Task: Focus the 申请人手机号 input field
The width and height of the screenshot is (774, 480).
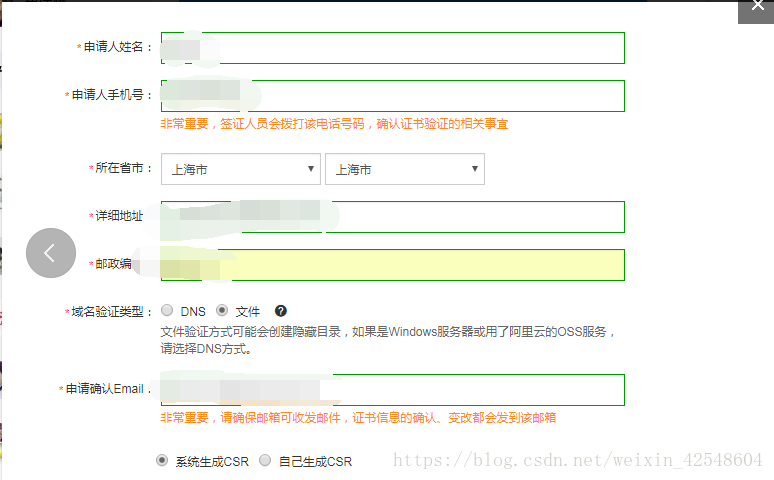Action: pos(393,96)
